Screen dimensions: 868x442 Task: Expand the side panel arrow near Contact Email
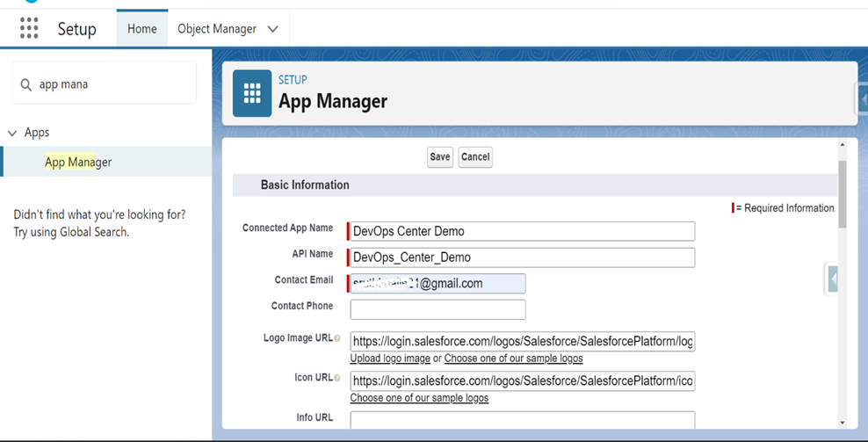833,279
